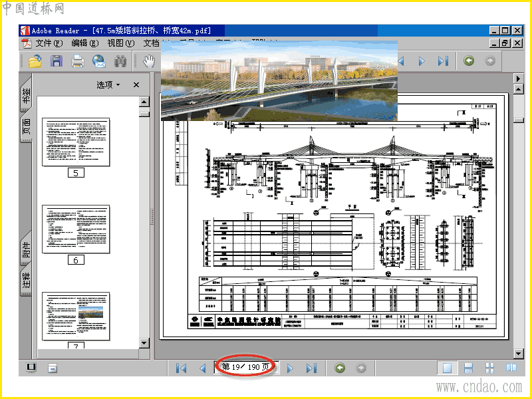Click green Previous View button in bottom bar
This screenshot has height=399, width=532.
340,368
